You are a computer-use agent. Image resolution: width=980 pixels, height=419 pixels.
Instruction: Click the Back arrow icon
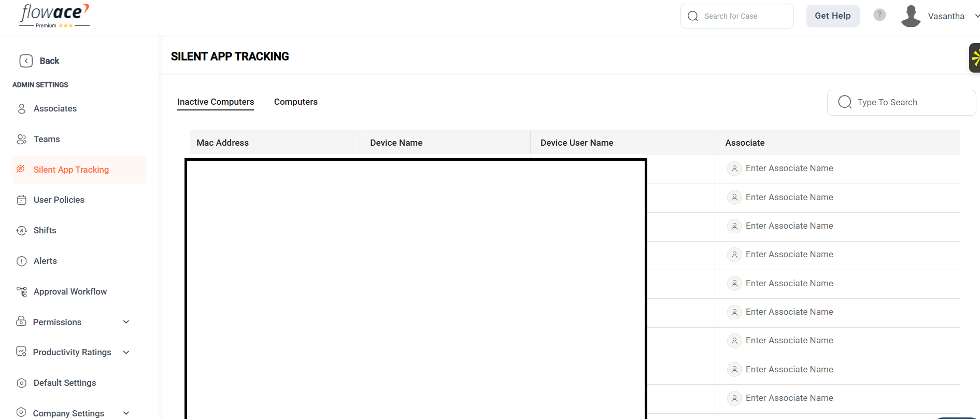point(26,61)
